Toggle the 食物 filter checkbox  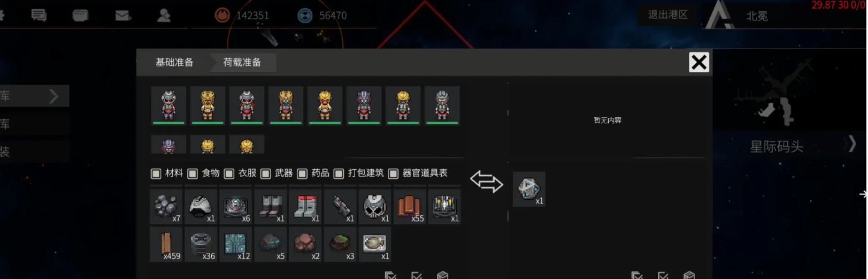tap(193, 174)
